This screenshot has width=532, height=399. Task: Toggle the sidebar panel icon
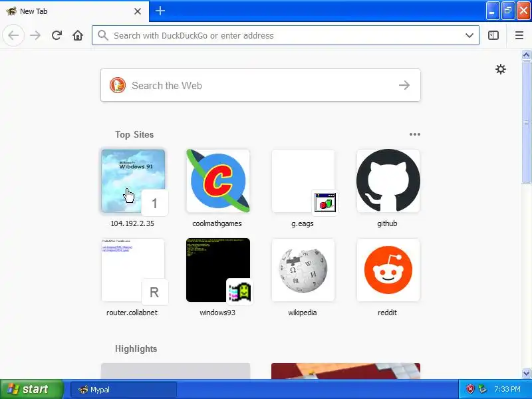493,35
